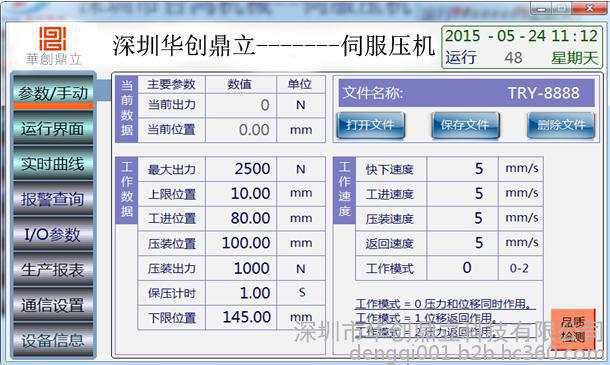The width and height of the screenshot is (610, 365).
Task: Click the date time 2015-05-24 display
Action: [x=521, y=36]
